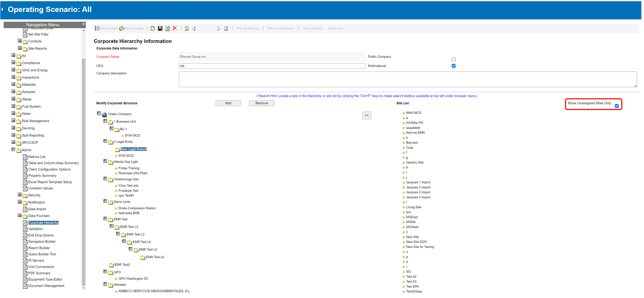The image size is (644, 298).
Task: Click the New Record icon in toolbar
Action: click(152, 28)
